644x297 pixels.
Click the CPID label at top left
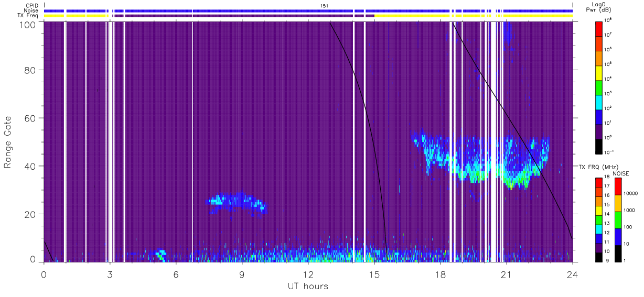[31, 6]
